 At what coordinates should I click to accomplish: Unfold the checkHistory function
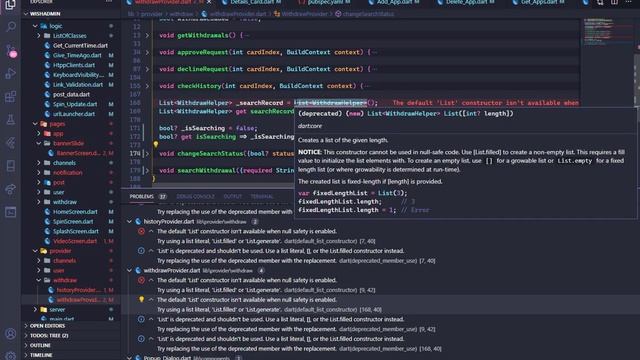[x=147, y=86]
